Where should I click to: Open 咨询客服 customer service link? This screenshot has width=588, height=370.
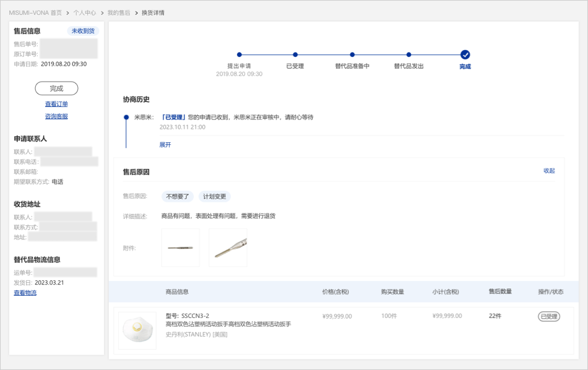pos(56,116)
